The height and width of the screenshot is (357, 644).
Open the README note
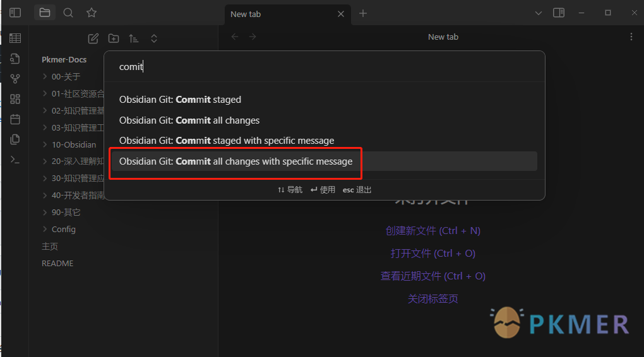coord(57,264)
